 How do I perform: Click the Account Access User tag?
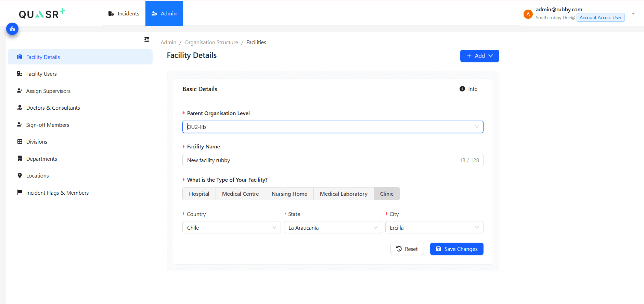point(601,17)
